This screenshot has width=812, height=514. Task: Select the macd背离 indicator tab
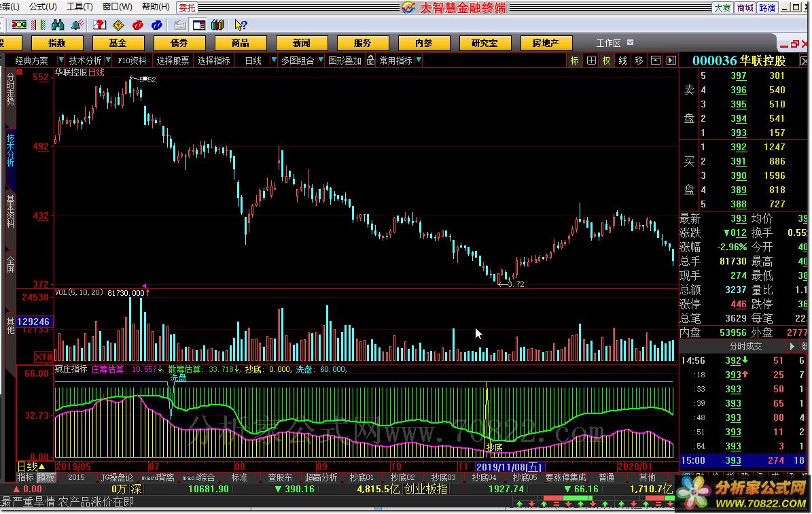pos(158,478)
